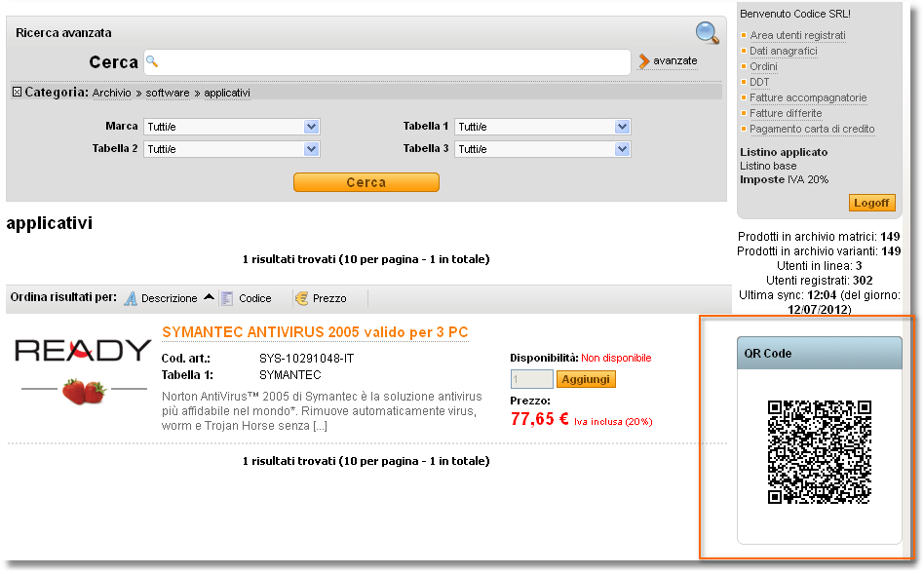Open the Tabella 2 dropdown

(232, 149)
